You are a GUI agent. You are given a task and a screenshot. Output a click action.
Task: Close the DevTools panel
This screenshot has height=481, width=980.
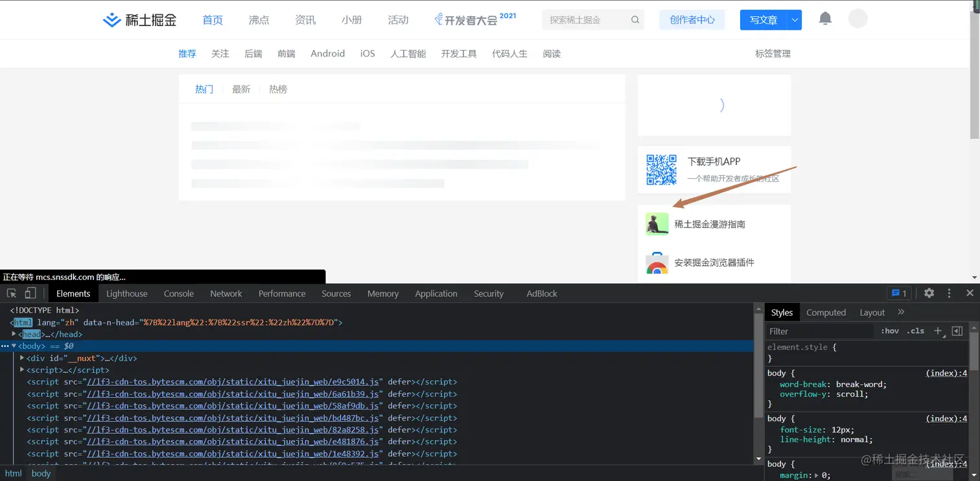970,293
